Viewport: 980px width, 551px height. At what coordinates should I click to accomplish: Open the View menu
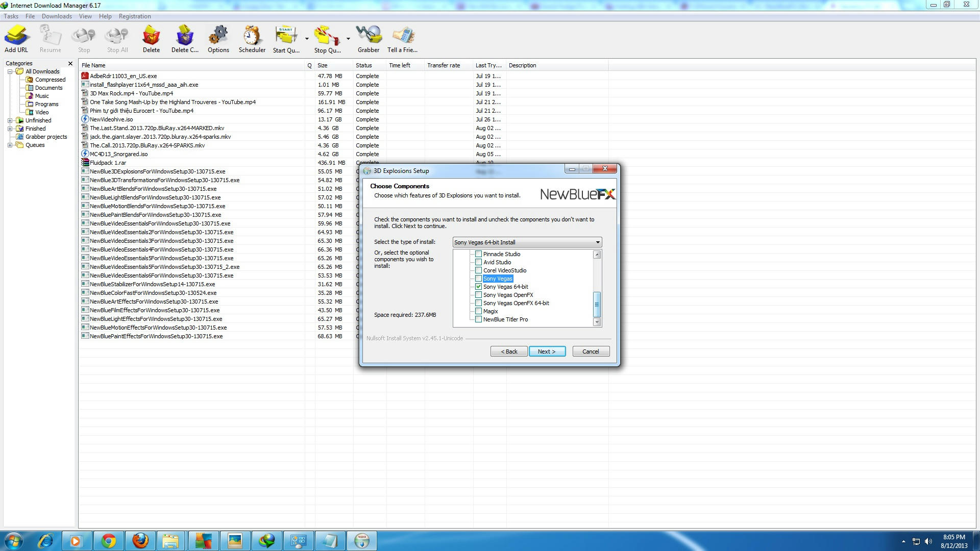[85, 16]
